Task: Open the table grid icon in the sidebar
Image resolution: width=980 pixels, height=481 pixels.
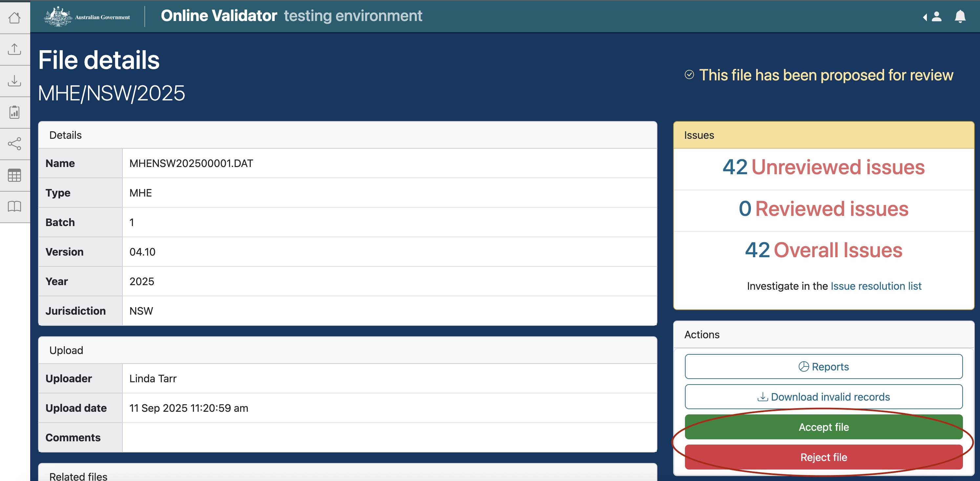Action: click(14, 175)
